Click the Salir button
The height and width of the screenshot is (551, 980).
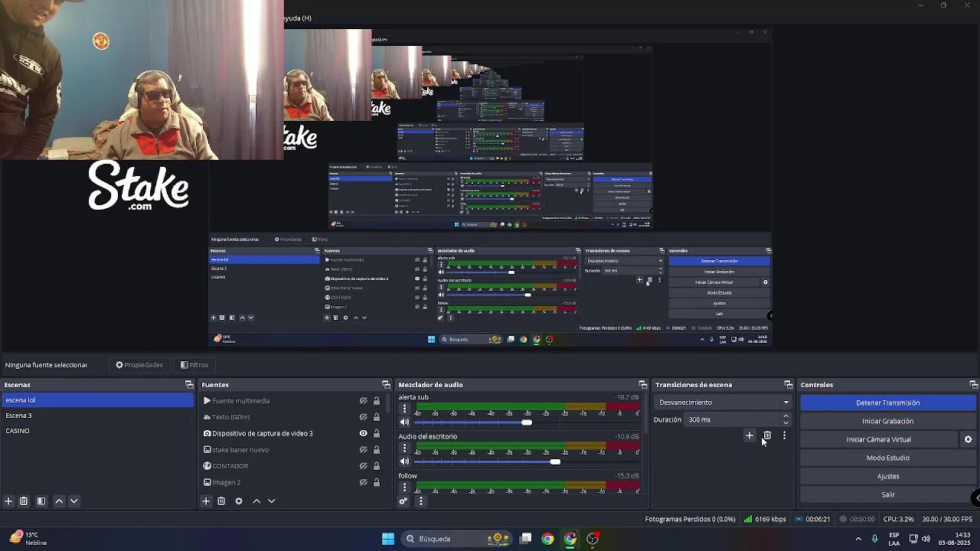click(888, 494)
